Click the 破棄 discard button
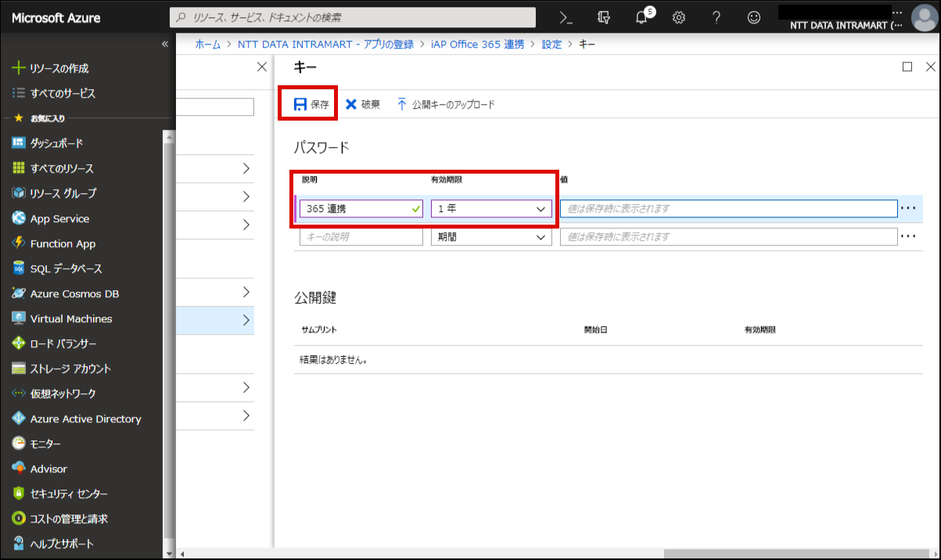Viewport: 941px width, 560px height. pyautogui.click(x=363, y=104)
